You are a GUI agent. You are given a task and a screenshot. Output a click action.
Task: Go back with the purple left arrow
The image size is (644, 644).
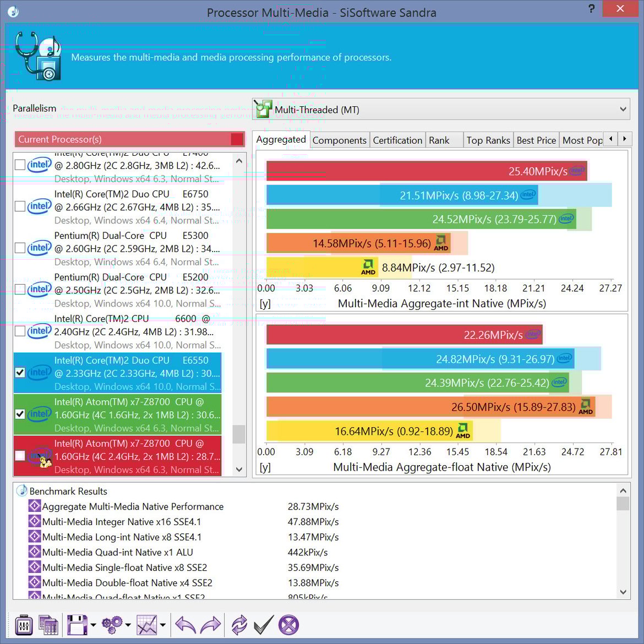(x=185, y=625)
